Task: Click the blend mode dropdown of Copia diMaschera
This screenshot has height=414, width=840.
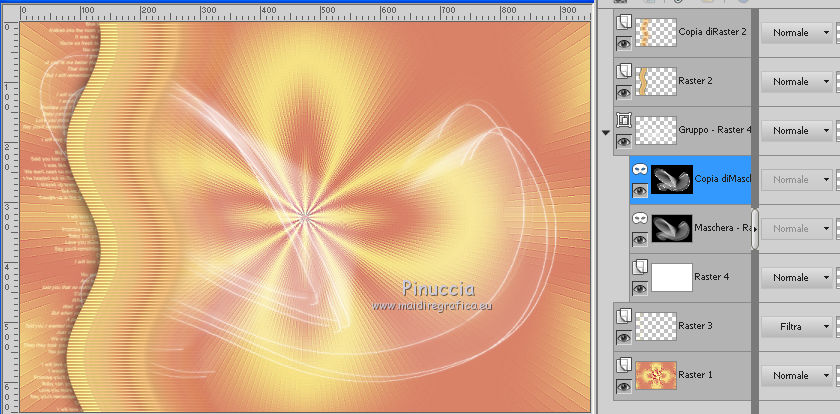Action: point(797,179)
